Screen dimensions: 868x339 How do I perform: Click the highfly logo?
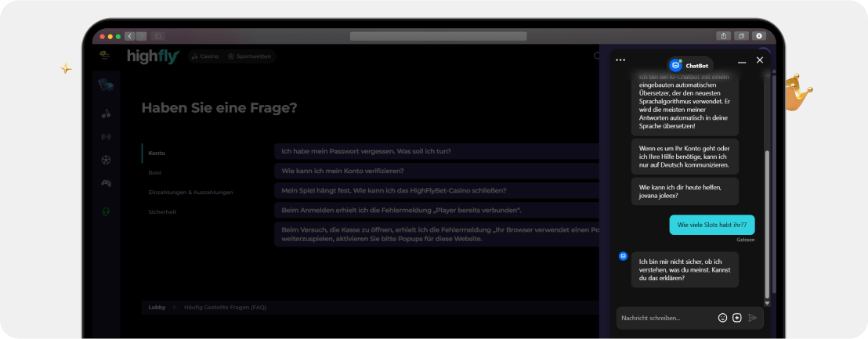point(153,56)
